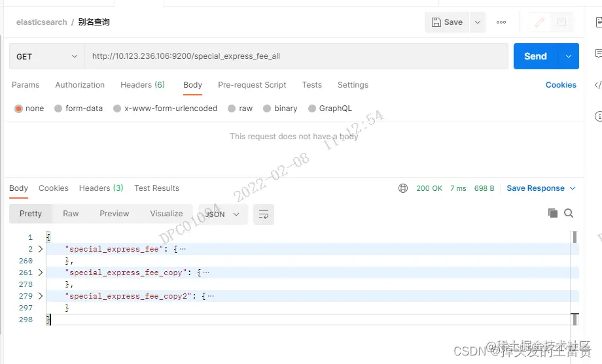Open the documentation icon in the right sidebar
This screenshot has height=364, width=602.
tap(598, 22)
